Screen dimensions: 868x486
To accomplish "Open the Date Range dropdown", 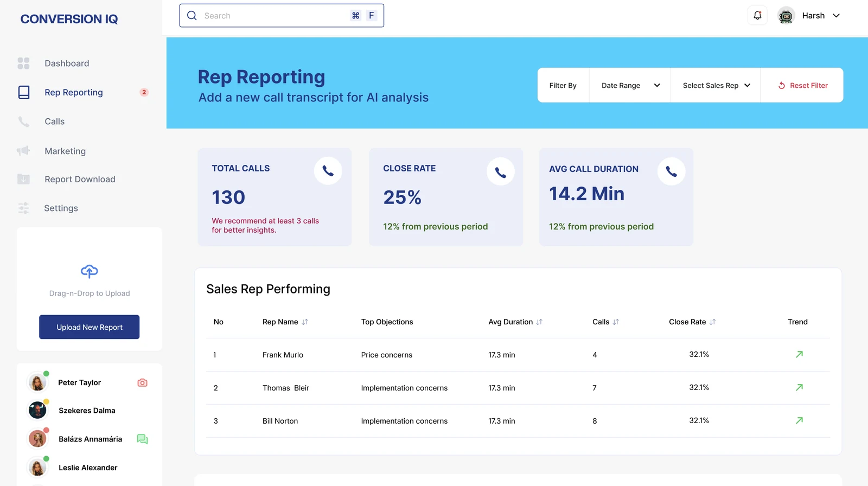I will tap(630, 85).
